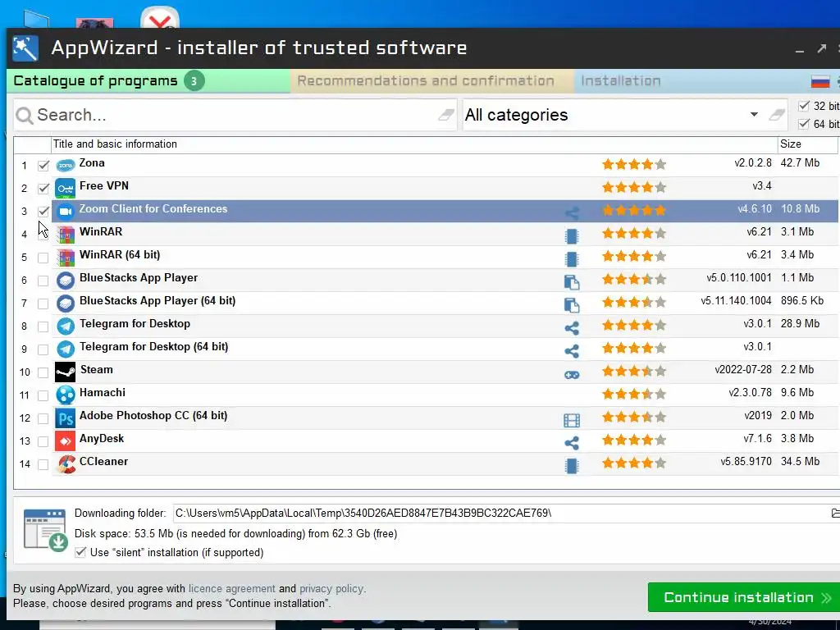The width and height of the screenshot is (840, 630).
Task: Check the AnyDesk checkbox
Action: [x=43, y=441]
